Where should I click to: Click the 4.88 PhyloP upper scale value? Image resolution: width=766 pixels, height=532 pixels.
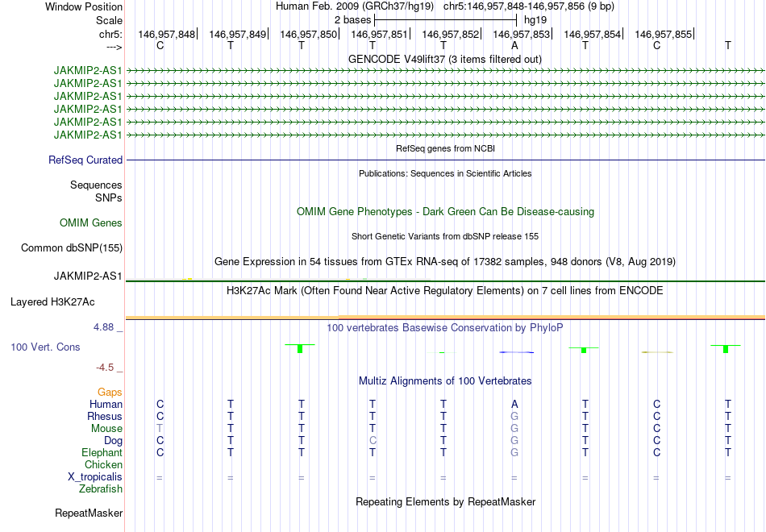tap(103, 327)
